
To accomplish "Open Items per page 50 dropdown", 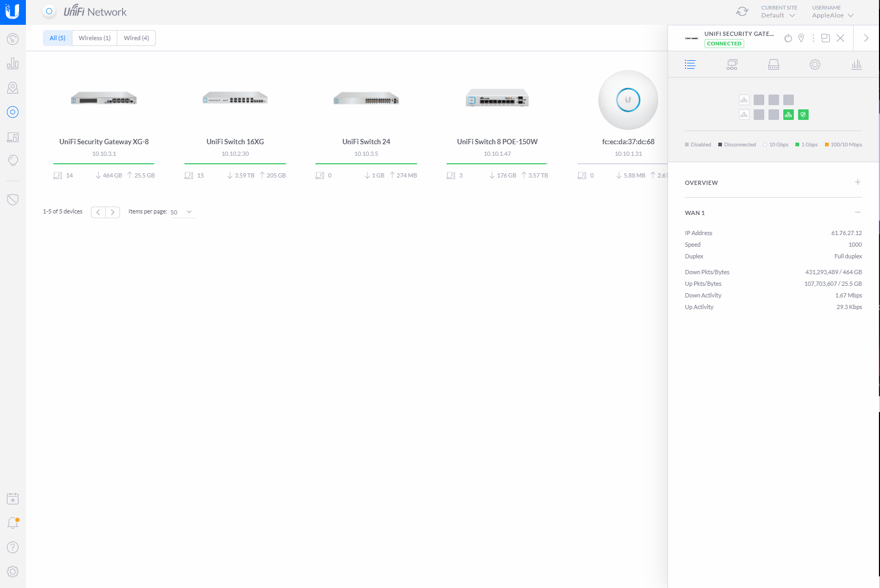I will click(x=182, y=212).
